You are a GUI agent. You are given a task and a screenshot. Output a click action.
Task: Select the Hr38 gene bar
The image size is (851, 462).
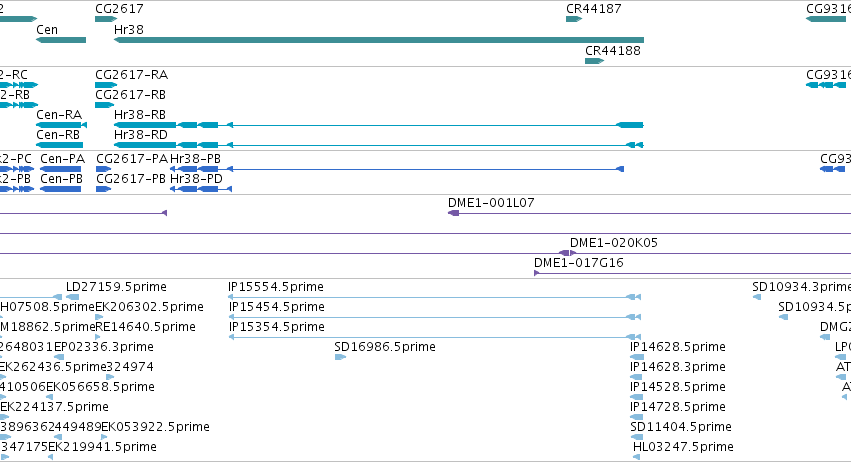[x=379, y=40]
